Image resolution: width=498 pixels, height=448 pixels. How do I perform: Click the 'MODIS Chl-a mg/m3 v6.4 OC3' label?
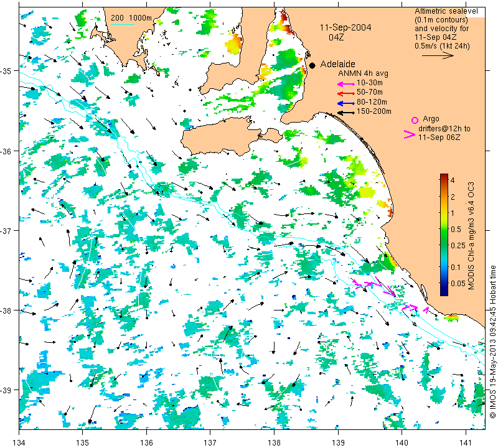click(x=471, y=236)
